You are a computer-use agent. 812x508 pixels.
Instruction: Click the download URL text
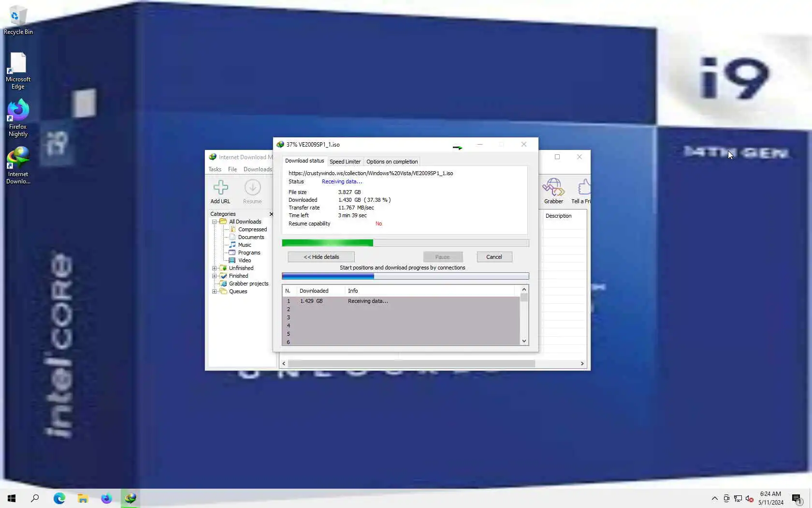tap(371, 173)
